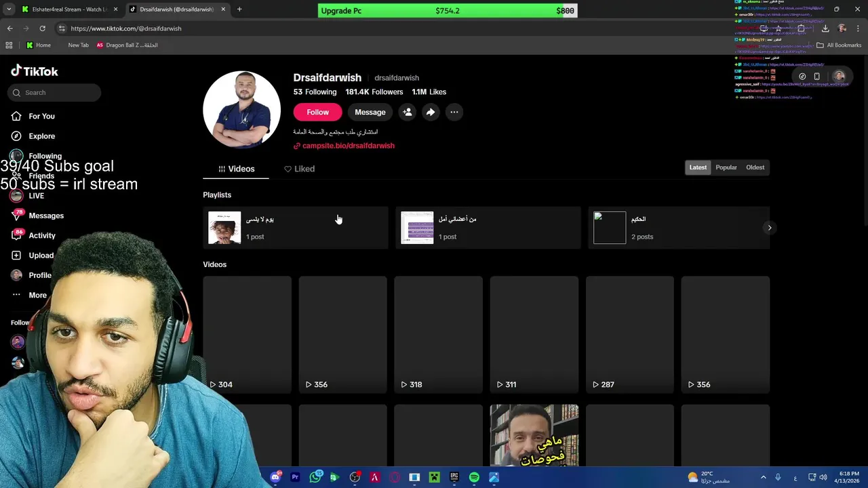Expand the More sidebar menu

28,296
